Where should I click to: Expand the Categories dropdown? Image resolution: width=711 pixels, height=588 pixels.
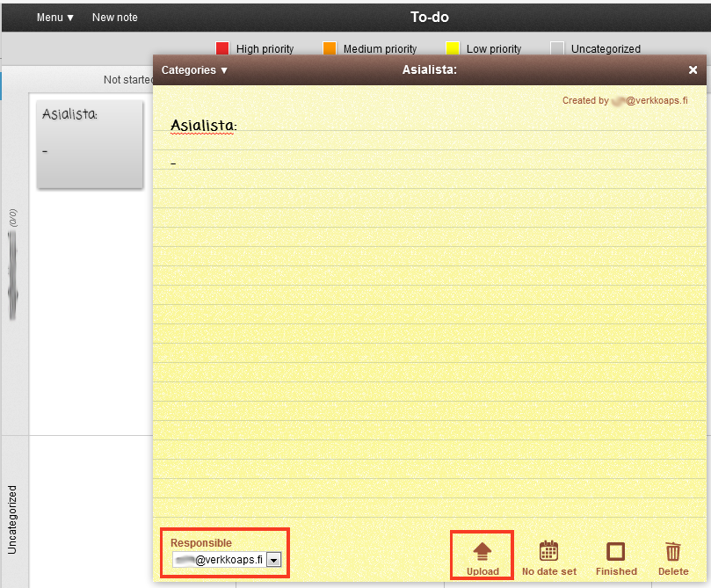195,70
